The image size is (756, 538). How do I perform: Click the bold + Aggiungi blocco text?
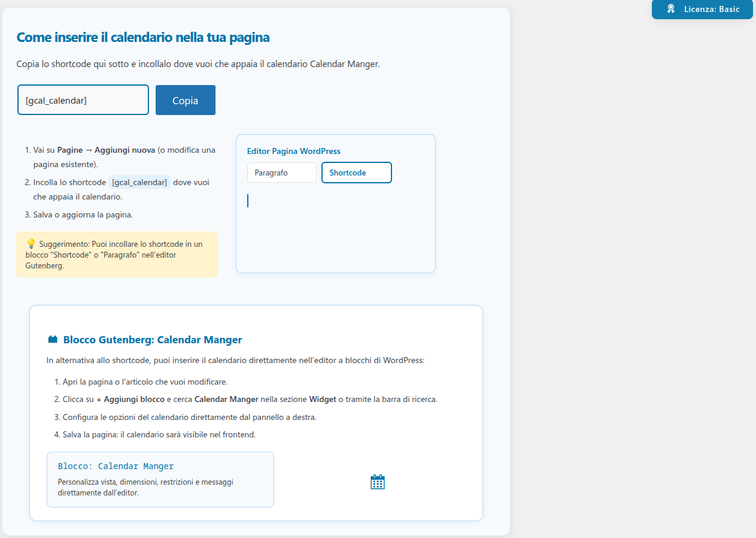click(130, 399)
